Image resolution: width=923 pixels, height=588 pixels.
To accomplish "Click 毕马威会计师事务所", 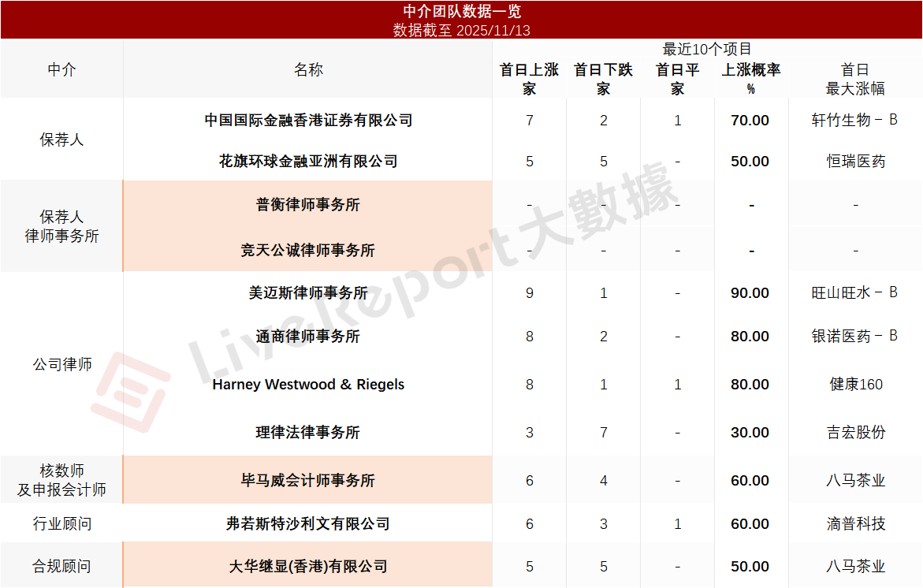I will pos(308,480).
